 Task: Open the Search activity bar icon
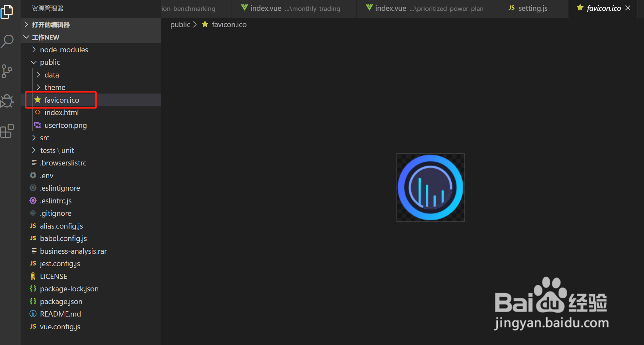click(7, 42)
